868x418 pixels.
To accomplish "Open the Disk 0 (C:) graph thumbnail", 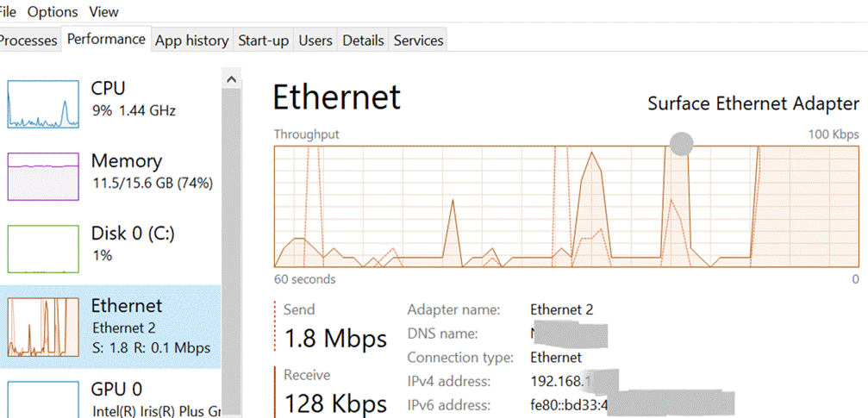I will [x=43, y=249].
